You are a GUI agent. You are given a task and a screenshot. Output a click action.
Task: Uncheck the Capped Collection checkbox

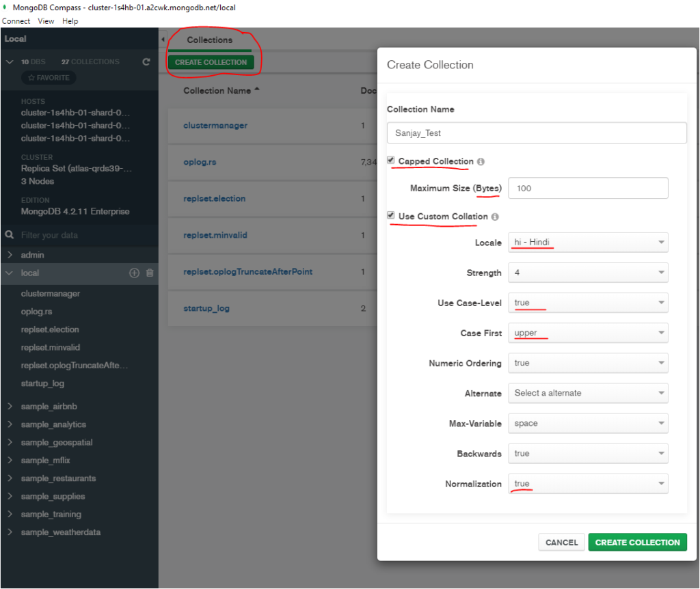391,160
